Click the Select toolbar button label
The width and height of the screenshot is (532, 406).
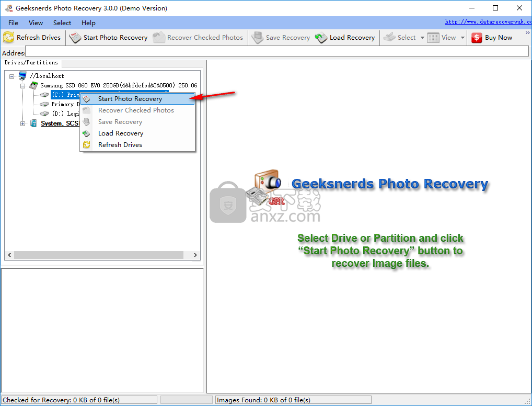[x=407, y=38]
